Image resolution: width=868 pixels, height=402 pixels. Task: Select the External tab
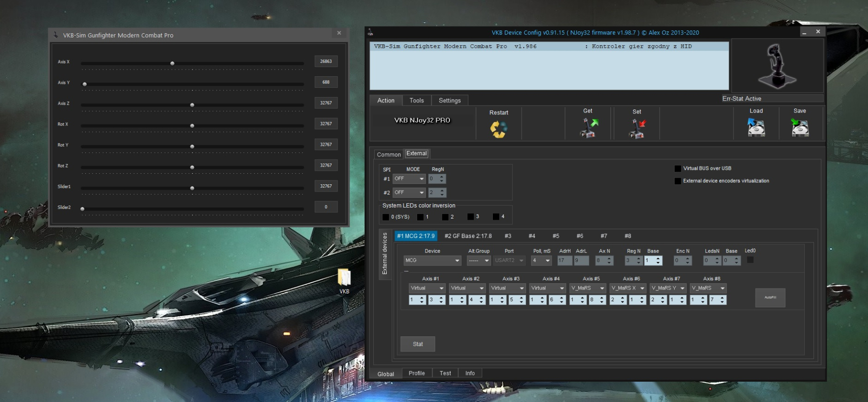click(417, 153)
